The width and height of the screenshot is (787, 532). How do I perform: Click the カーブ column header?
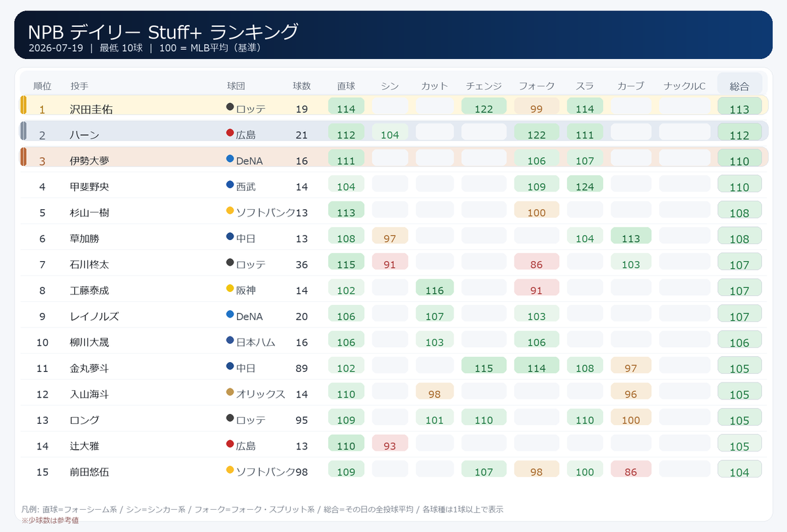(x=630, y=86)
